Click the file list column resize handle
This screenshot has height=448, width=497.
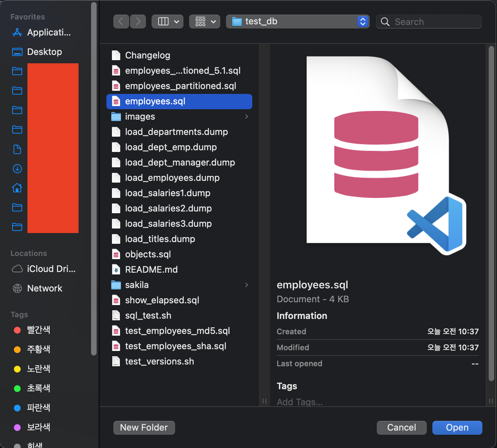point(264,401)
